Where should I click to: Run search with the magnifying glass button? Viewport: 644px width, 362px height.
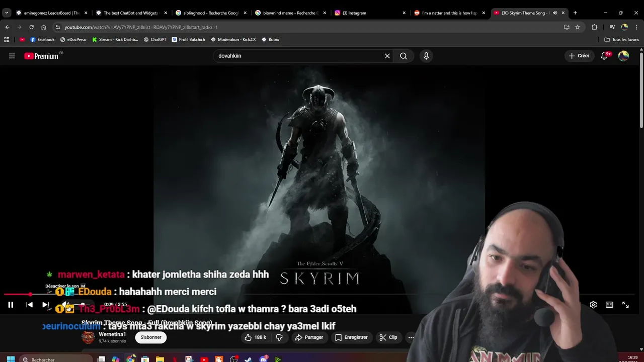404,56
